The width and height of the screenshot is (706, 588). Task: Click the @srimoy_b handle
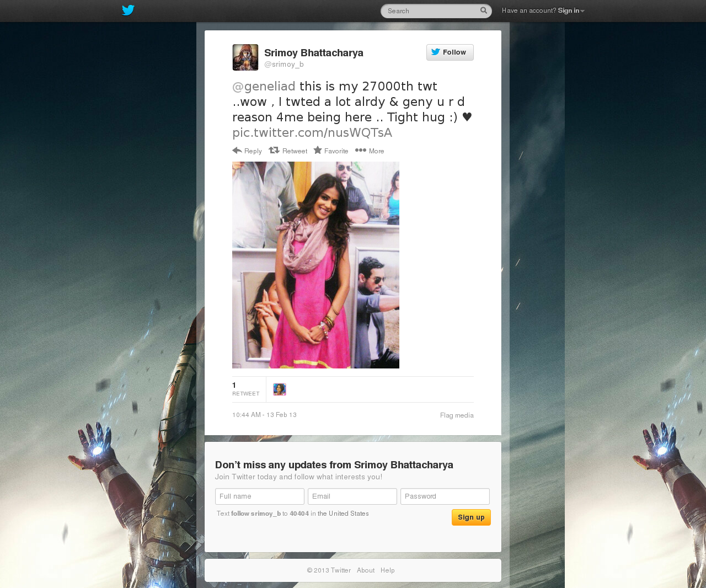coord(284,65)
